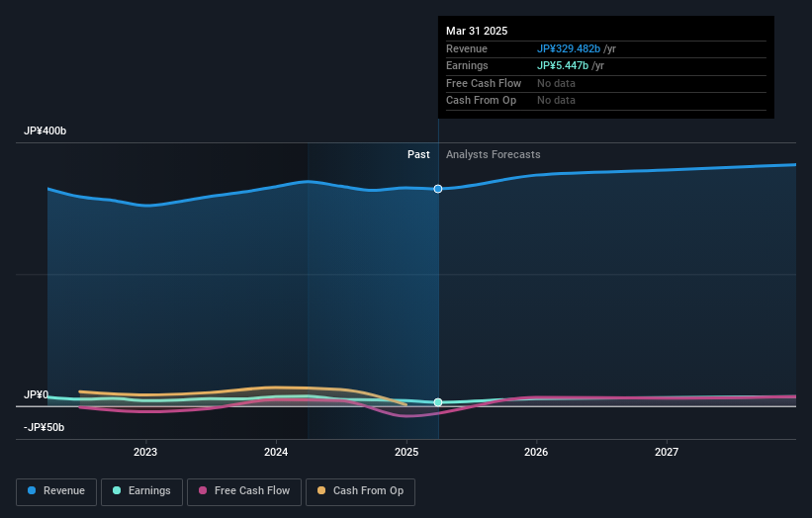This screenshot has width=812, height=518.
Task: Click the 2026 x-axis label
Action: [536, 452]
